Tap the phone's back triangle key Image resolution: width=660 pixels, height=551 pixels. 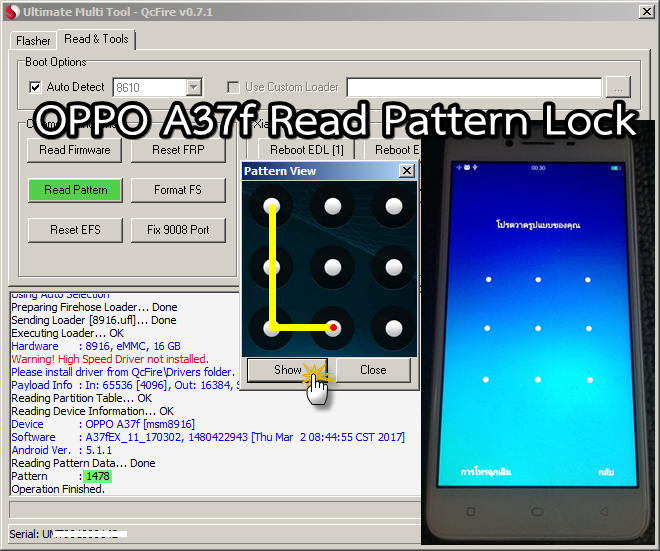coord(604,512)
